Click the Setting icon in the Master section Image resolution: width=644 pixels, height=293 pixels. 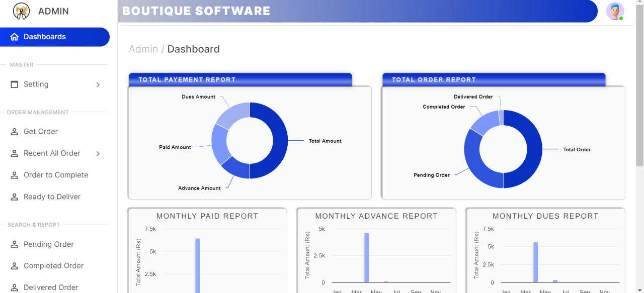[x=15, y=84]
